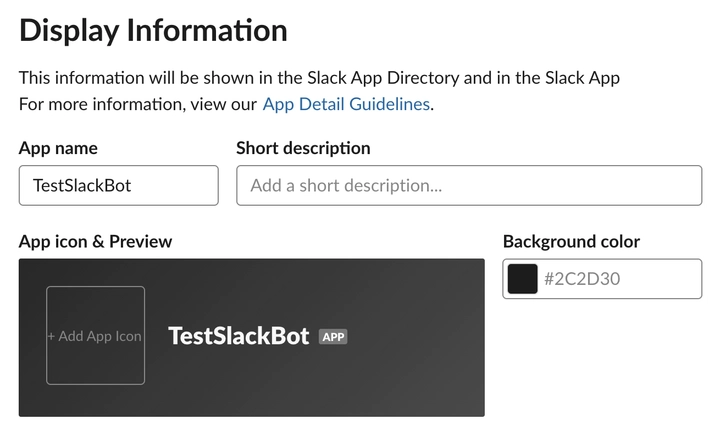Click the Display Information heading

pyautogui.click(x=153, y=31)
